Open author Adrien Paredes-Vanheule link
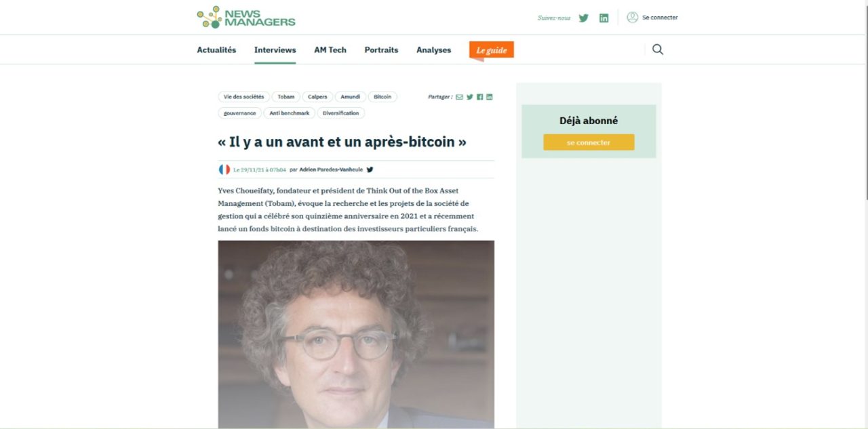Viewport: 868px width, 429px height. [331, 169]
